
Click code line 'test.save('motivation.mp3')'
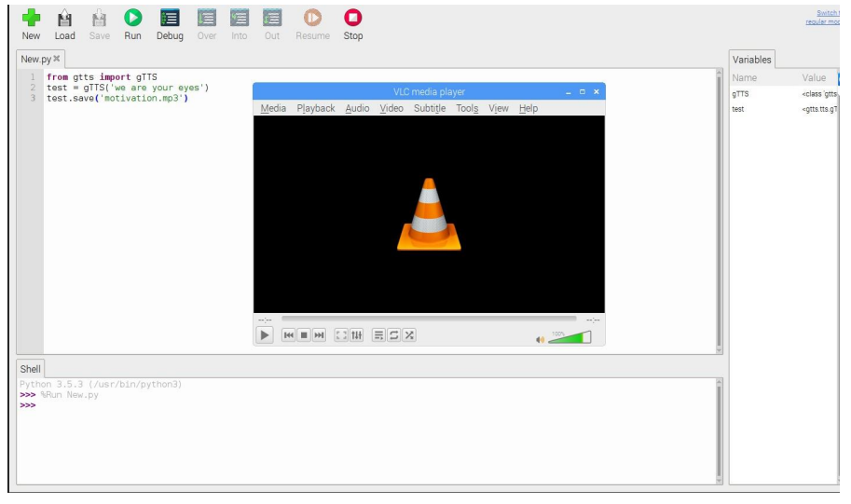[x=117, y=98]
